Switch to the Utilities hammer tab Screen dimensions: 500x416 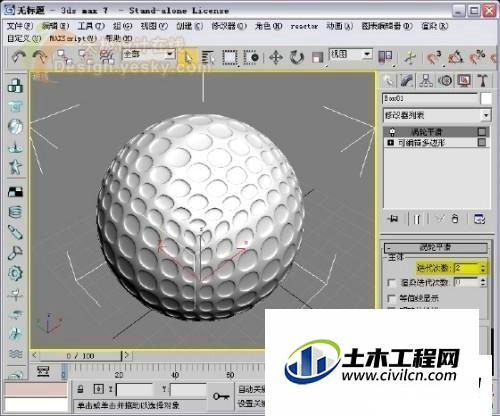click(483, 81)
